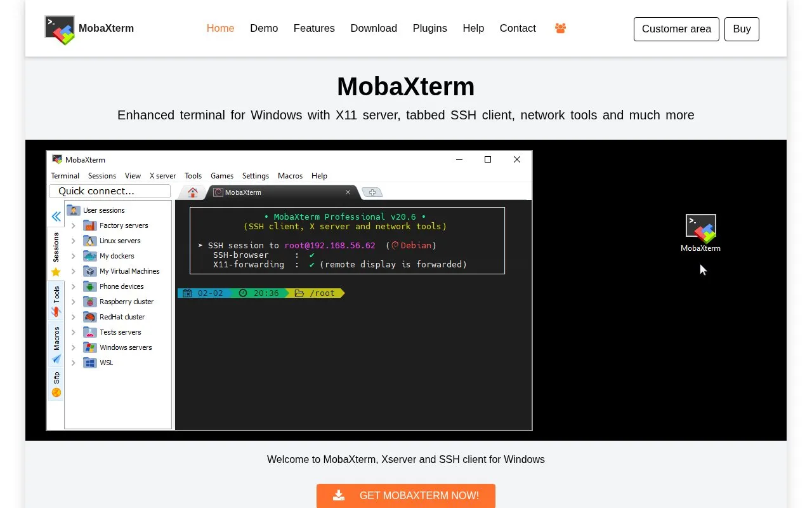
Task: Click the Raspberry cluster icon
Action: pyautogui.click(x=90, y=302)
